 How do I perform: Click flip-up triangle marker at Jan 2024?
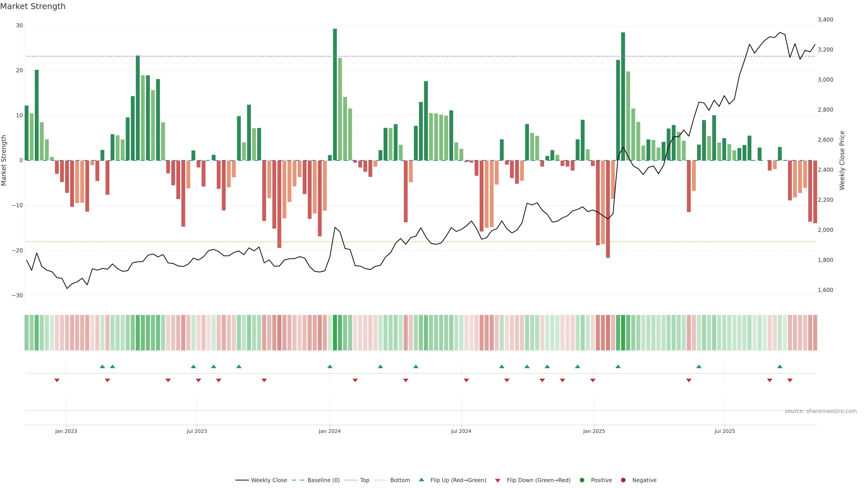330,366
